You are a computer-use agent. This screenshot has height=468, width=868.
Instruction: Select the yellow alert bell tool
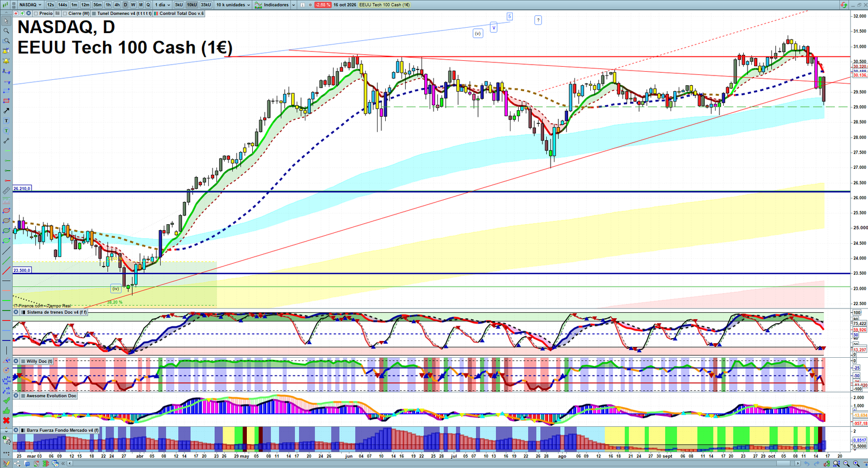point(6,60)
